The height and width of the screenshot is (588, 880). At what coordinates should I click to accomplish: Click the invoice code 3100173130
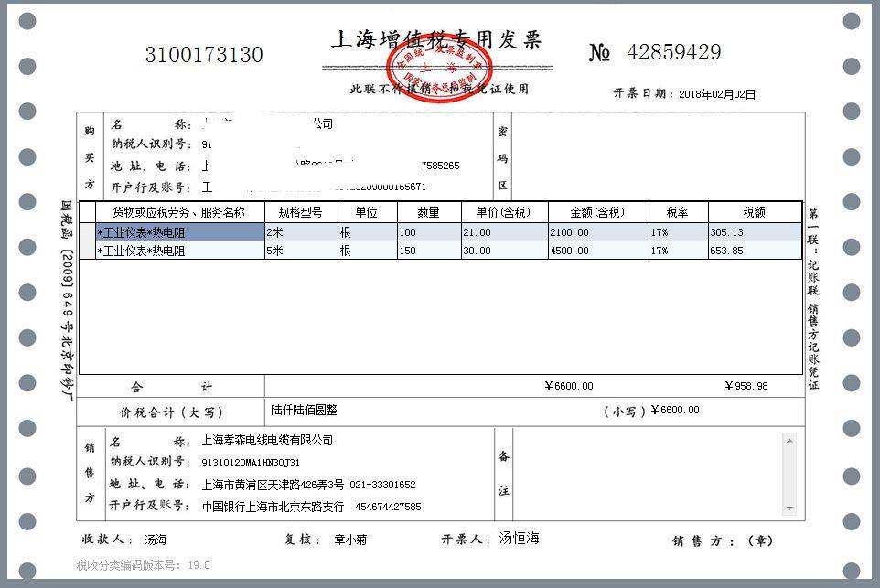click(x=204, y=55)
